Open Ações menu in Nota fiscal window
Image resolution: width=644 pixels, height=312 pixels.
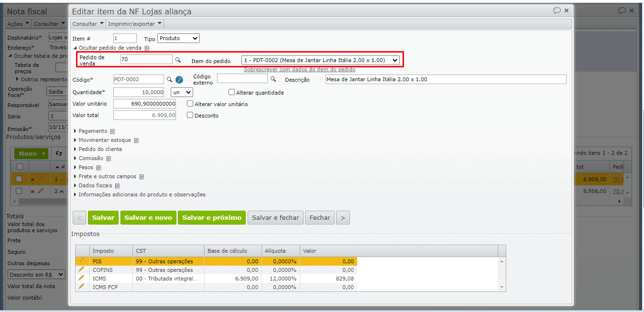pyautogui.click(x=18, y=23)
